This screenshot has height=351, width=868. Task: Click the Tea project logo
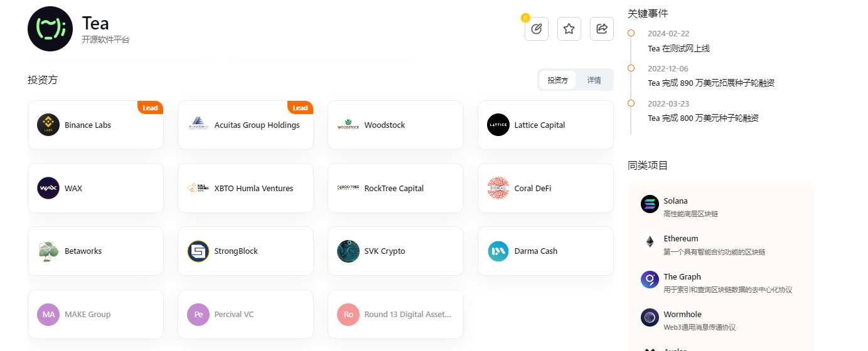50,29
